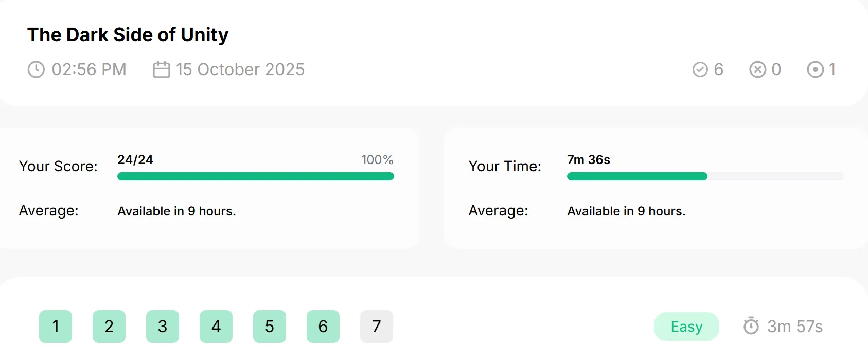Click the 15 October 2025 date
Viewport: 868px width, 362px height.
(x=240, y=69)
